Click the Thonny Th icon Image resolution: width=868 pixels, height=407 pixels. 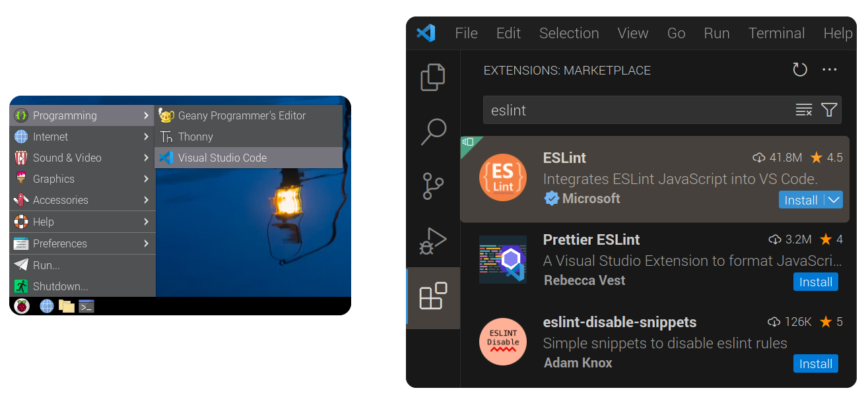pos(166,137)
